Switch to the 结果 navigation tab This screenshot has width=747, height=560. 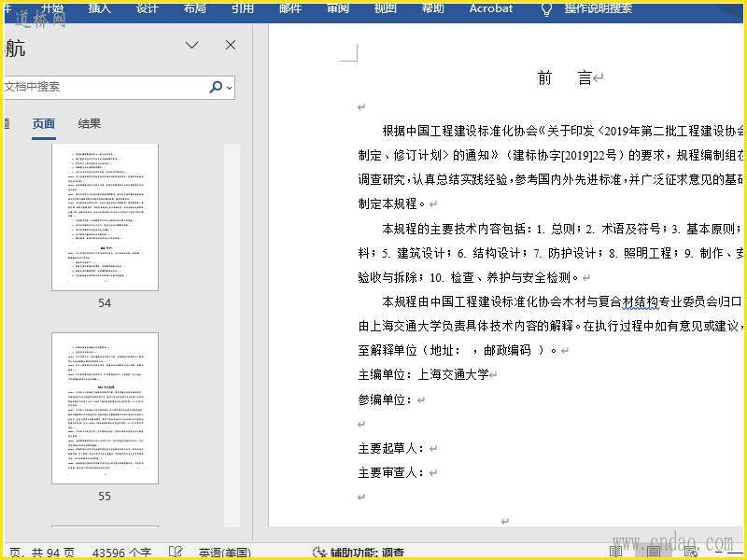90,124
